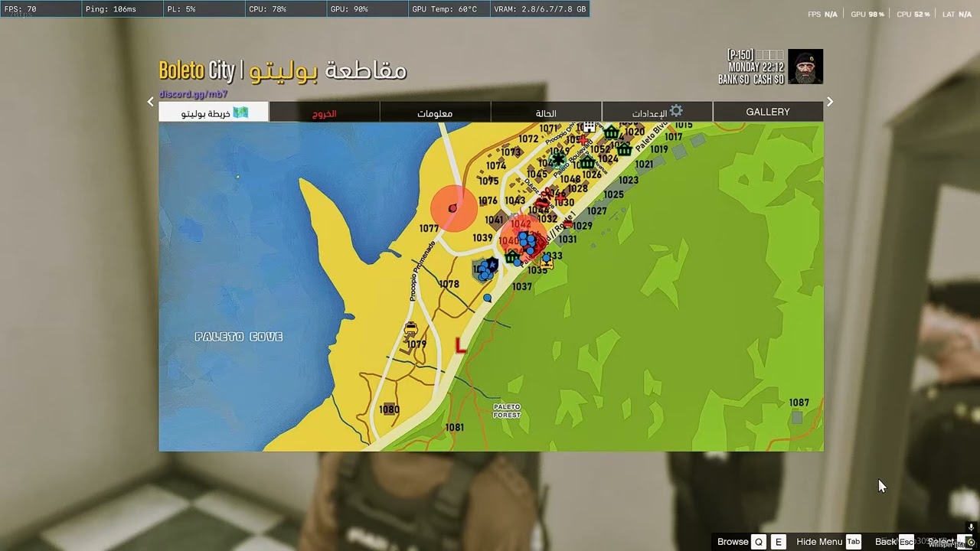Screen dimensions: 980x551
Task: Click the shopping basket icon above 1026
Action: click(586, 162)
